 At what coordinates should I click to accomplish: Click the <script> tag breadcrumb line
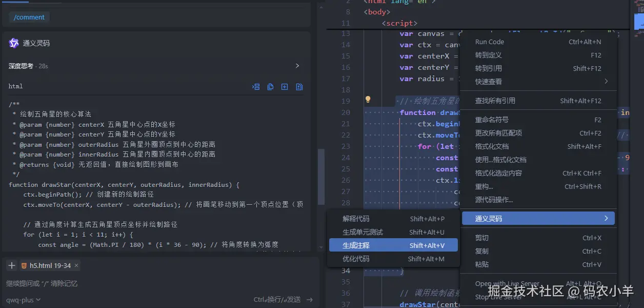click(x=399, y=23)
